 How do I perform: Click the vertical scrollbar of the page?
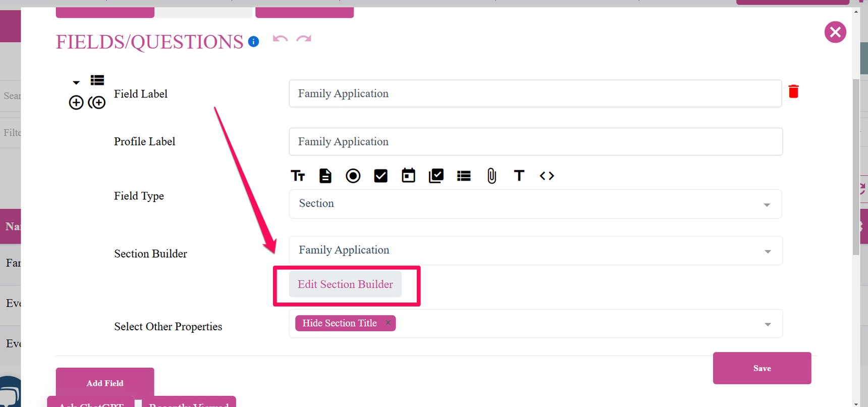(856, 167)
